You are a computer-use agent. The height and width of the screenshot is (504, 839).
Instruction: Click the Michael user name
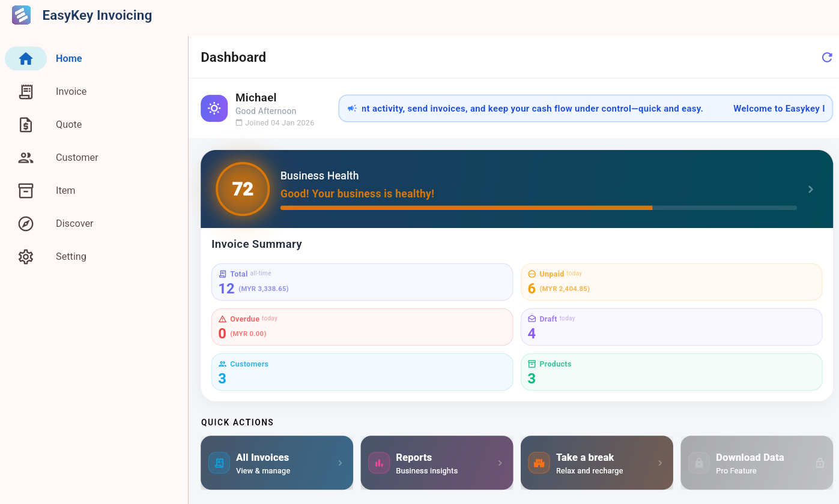pyautogui.click(x=256, y=97)
